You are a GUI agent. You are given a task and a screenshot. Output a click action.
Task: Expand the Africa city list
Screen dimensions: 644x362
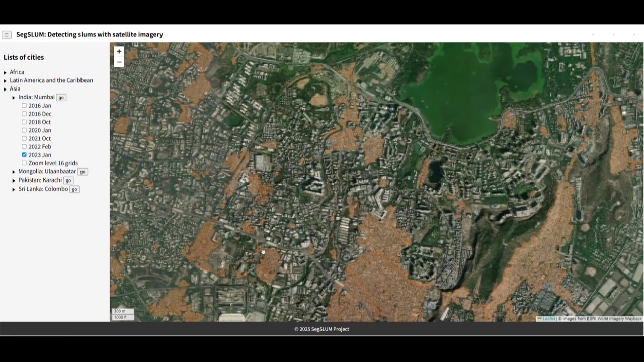coord(5,72)
